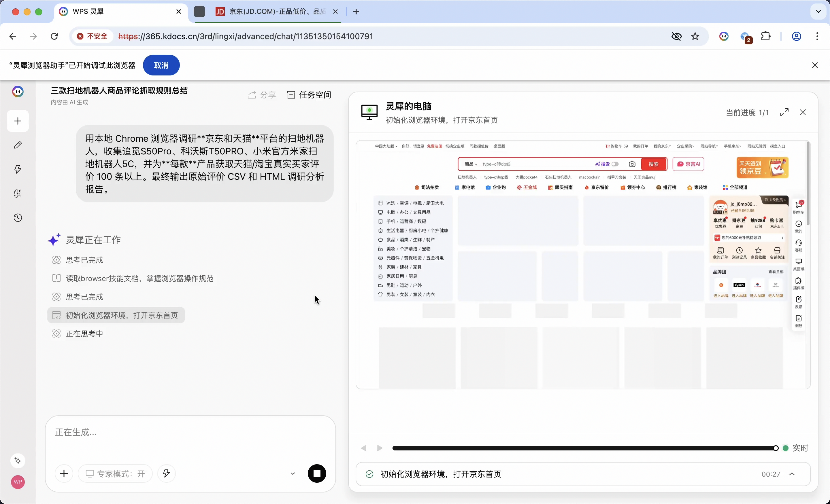Click the JD preview search box

(535, 164)
